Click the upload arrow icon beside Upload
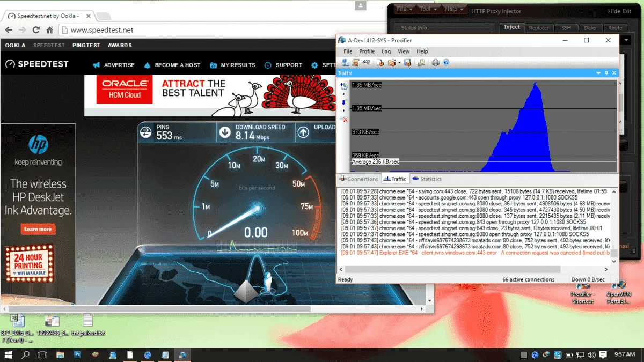644x362 pixels. (304, 132)
